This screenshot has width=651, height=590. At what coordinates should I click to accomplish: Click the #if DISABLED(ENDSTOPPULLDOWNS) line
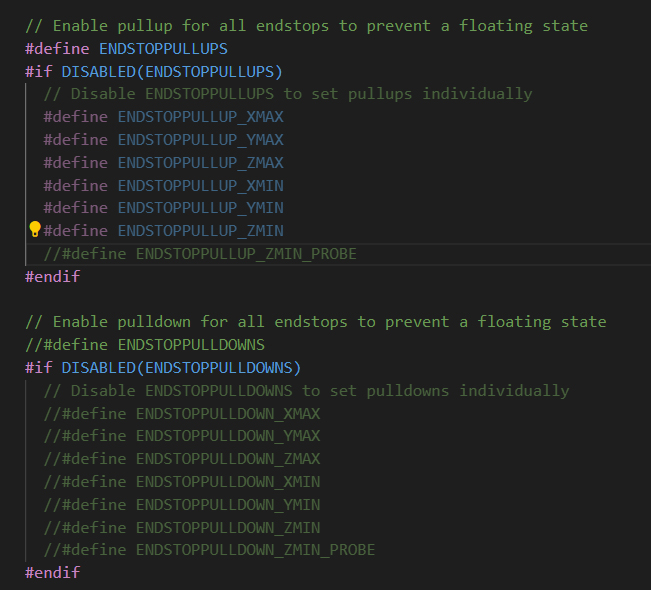click(x=163, y=368)
